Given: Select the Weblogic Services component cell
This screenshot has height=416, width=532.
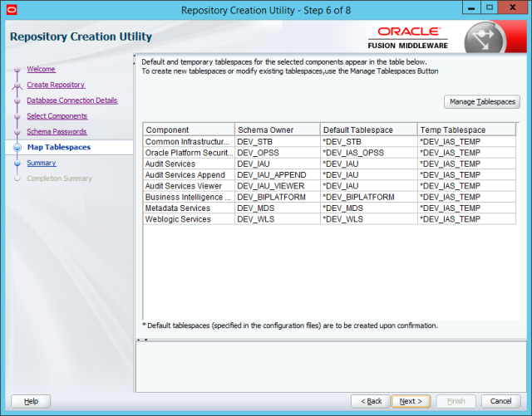Looking at the screenshot, I should (x=189, y=219).
